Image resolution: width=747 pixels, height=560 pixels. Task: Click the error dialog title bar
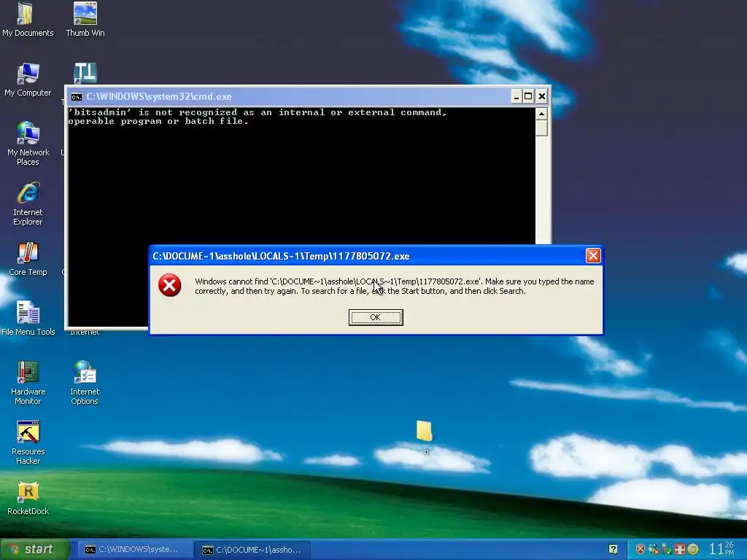pyautogui.click(x=367, y=256)
